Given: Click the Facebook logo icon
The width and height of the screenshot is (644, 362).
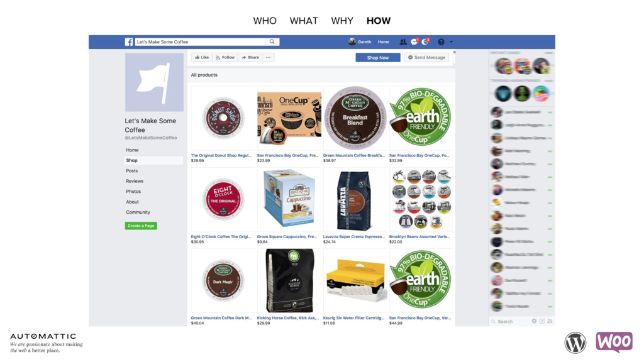Looking at the screenshot, I should (x=128, y=42).
